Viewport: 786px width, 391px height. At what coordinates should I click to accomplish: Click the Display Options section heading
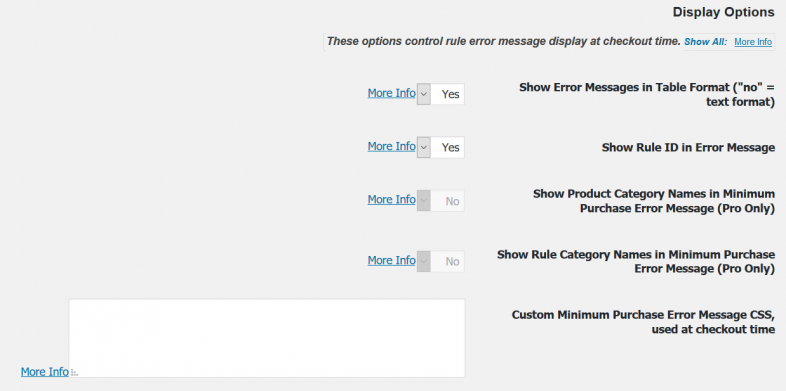click(723, 12)
